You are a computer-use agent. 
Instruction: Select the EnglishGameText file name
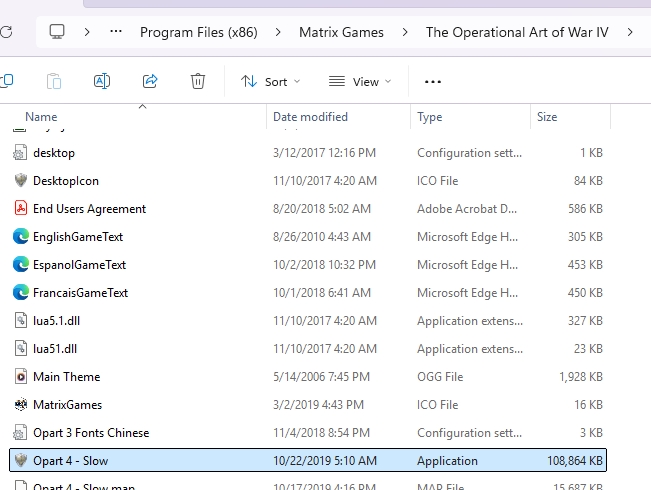click(x=78, y=237)
